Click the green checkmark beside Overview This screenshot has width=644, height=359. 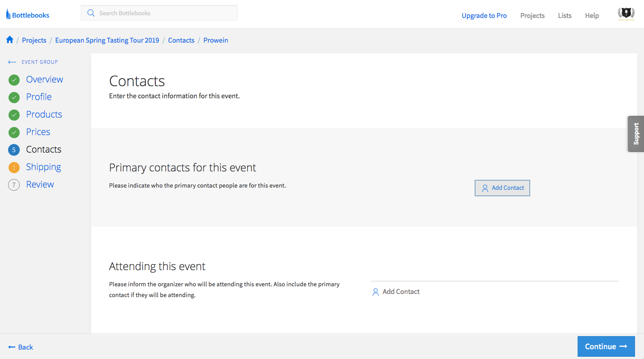click(14, 80)
